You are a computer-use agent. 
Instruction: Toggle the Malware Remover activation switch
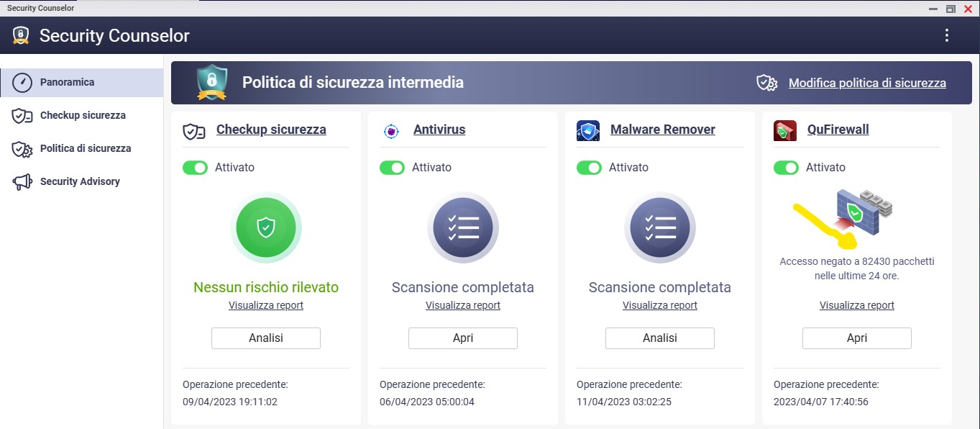589,168
